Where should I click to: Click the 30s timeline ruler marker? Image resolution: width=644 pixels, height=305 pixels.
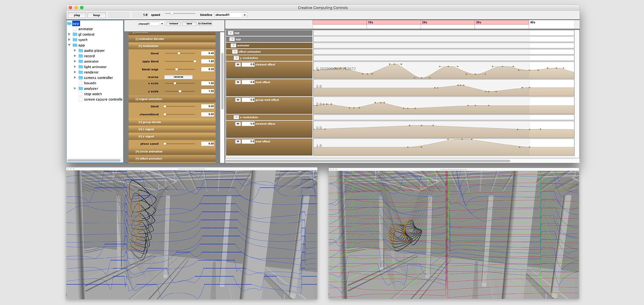[x=479, y=22]
